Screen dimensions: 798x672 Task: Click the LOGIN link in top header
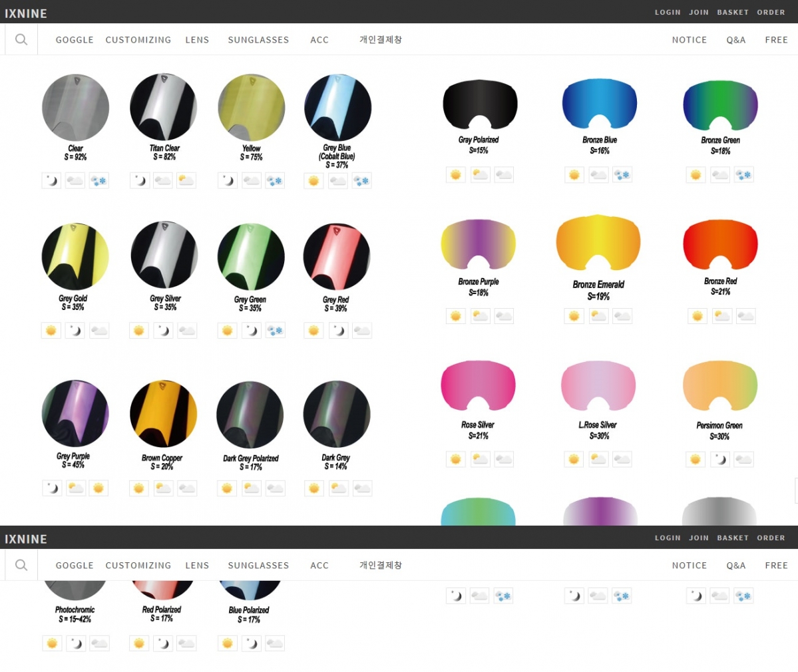pos(668,12)
